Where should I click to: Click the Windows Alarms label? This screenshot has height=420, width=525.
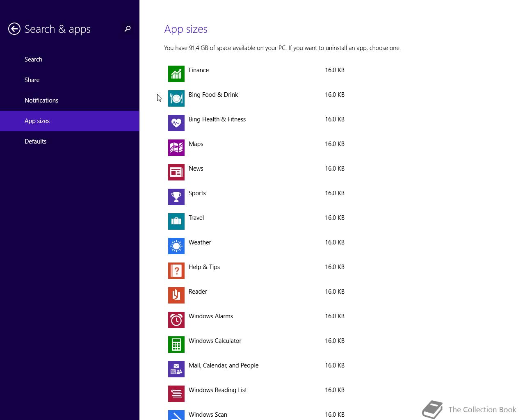pos(211,316)
